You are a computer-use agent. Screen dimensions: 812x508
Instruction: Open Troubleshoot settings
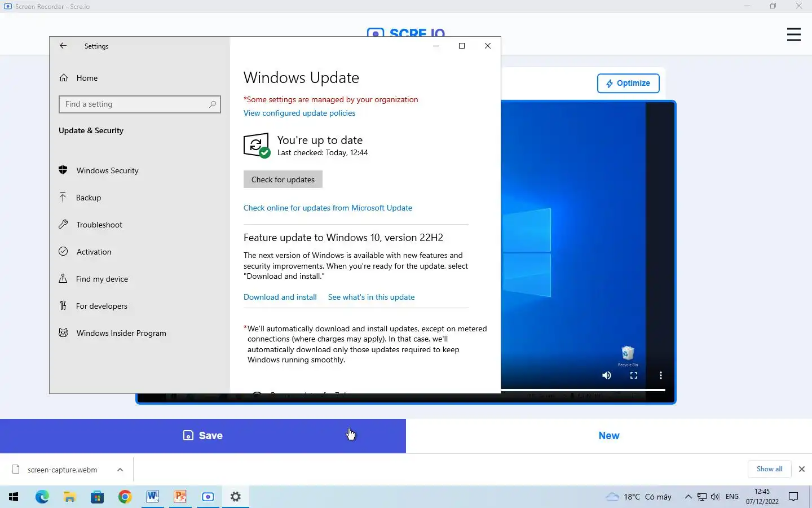99,225
